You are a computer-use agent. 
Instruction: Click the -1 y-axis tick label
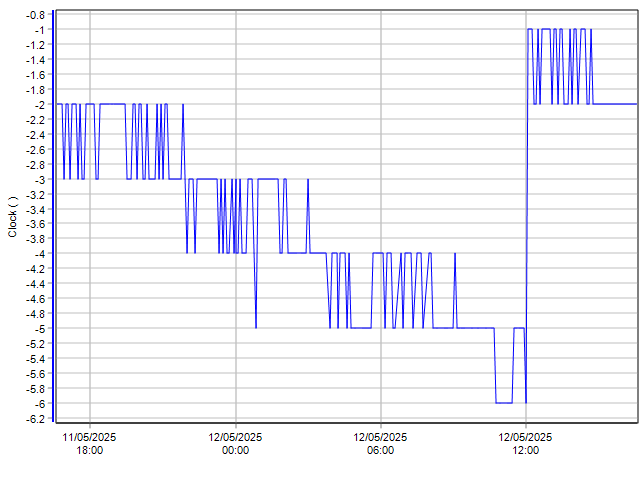[40, 30]
